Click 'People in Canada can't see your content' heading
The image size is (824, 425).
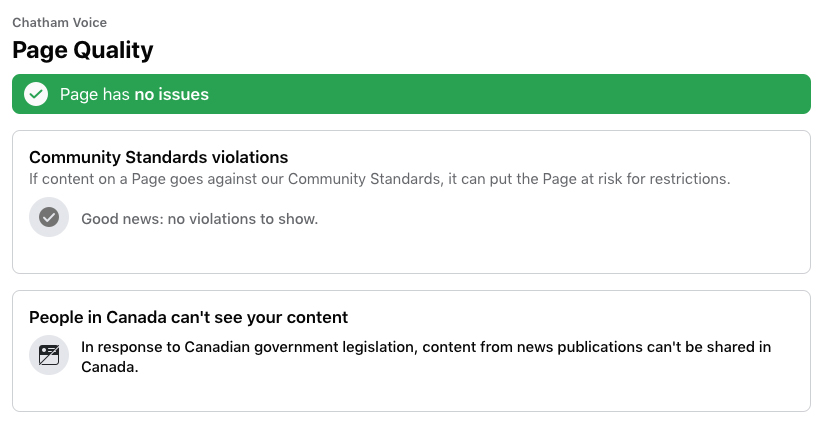click(188, 317)
